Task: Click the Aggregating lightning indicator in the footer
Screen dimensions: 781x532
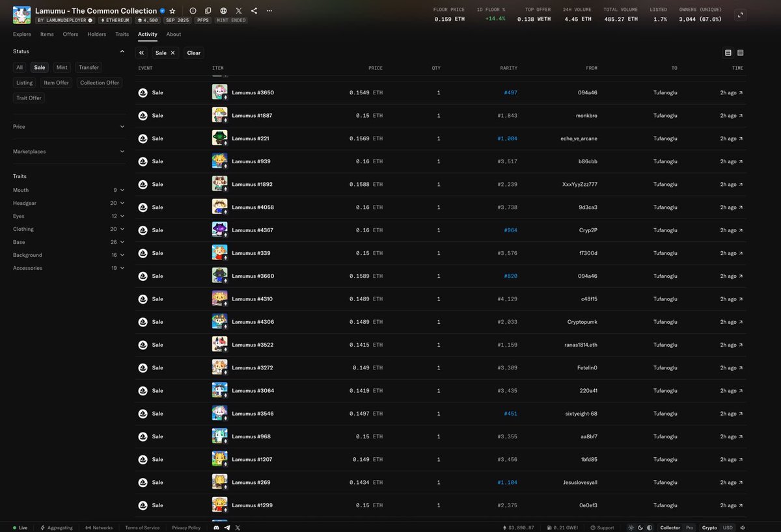Action: point(57,527)
